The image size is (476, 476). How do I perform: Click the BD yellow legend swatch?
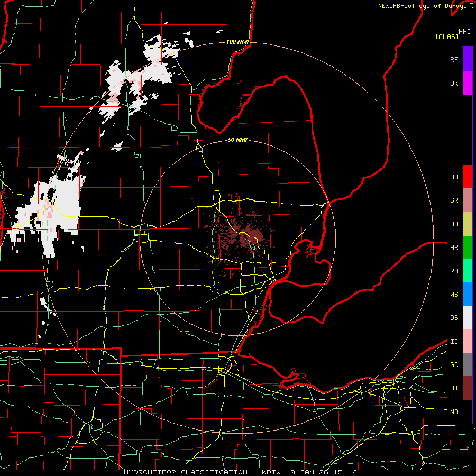(x=467, y=224)
